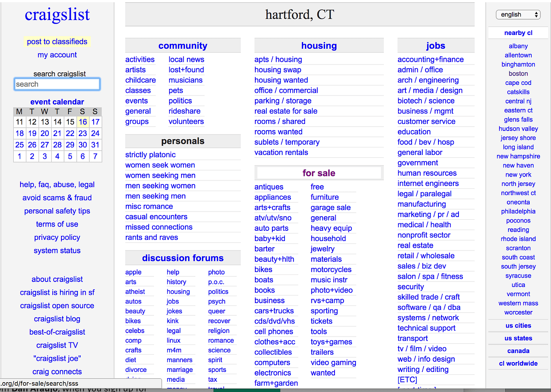
Task: Open the [ETC] jobs link
Action: point(407,379)
